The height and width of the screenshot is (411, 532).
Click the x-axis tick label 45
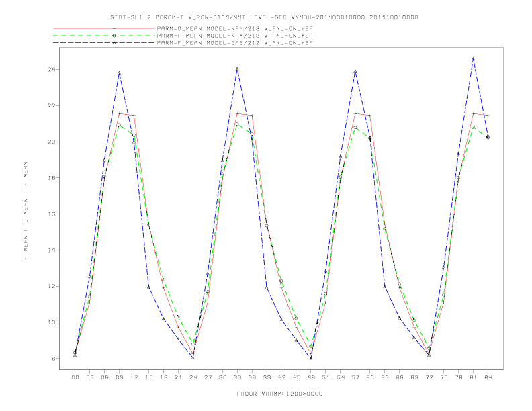[296, 377]
